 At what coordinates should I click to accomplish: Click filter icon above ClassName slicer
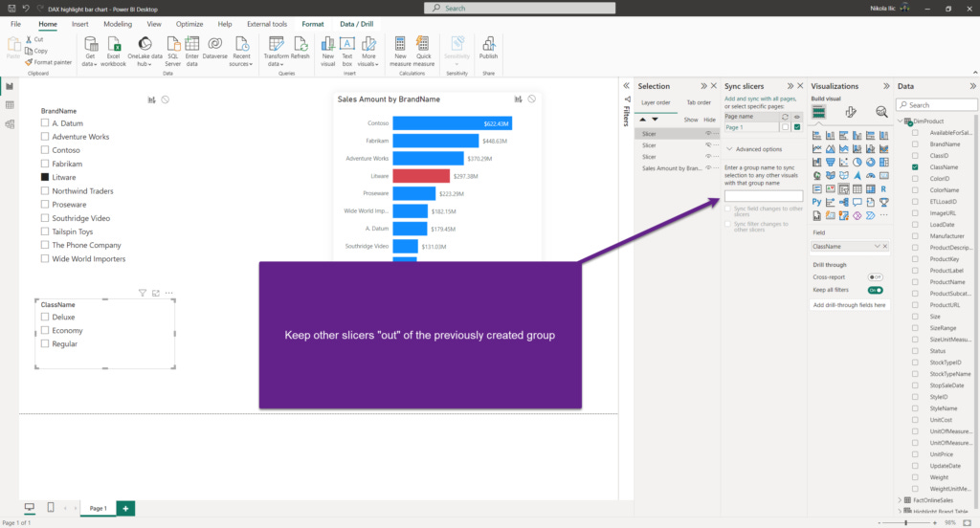point(143,293)
